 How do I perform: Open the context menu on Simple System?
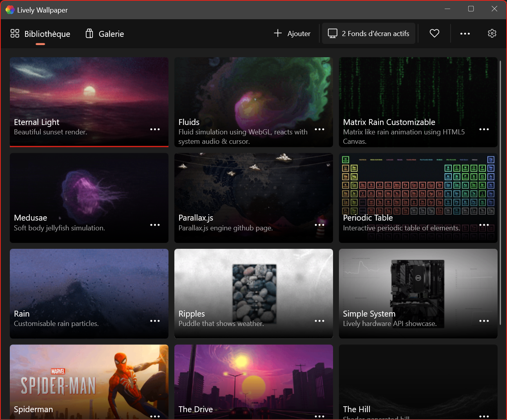pos(484,320)
